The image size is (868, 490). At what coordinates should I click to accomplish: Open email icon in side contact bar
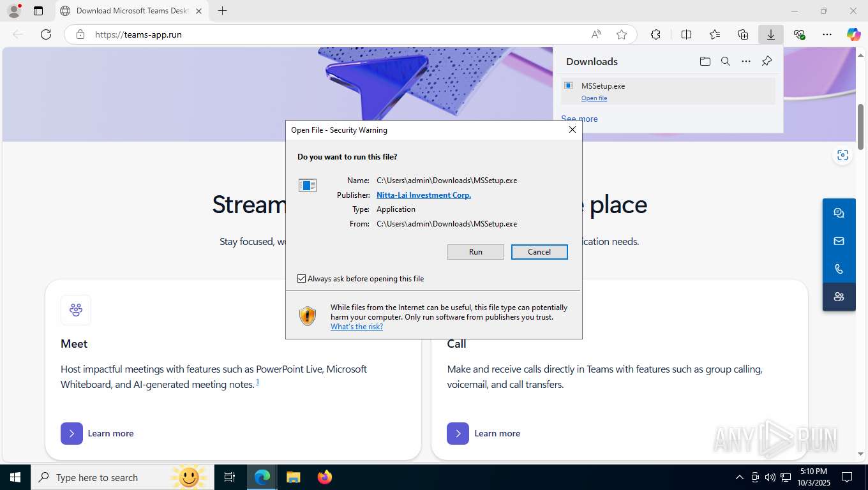(x=839, y=241)
